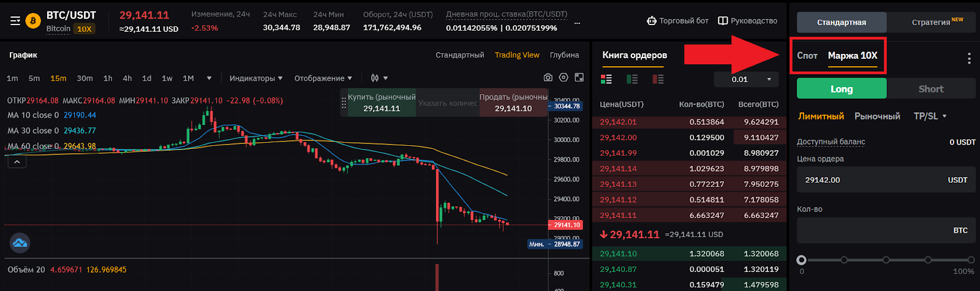The width and height of the screenshot is (980, 291).
Task: Click Продать (рыночный) sell button on chart
Action: 513,103
